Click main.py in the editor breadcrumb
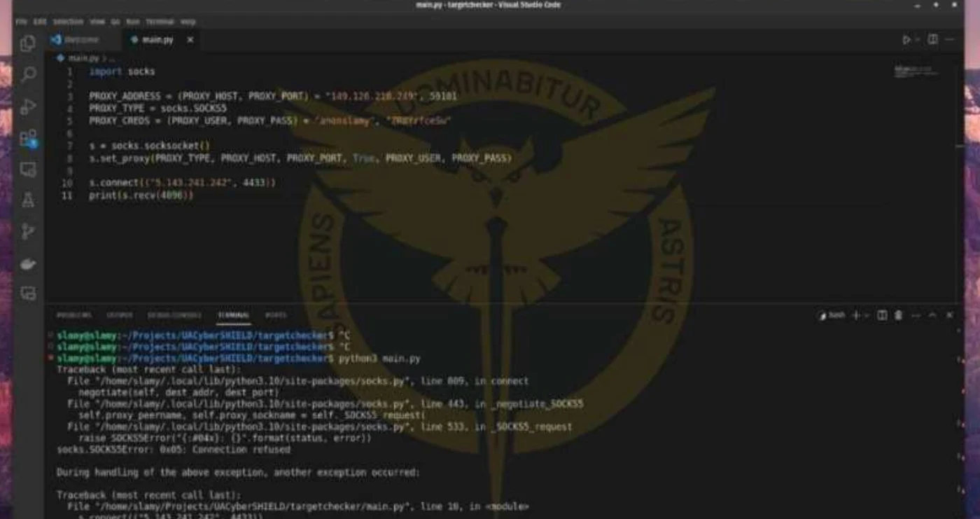Viewport: 980px width, 519px height. pos(83,59)
